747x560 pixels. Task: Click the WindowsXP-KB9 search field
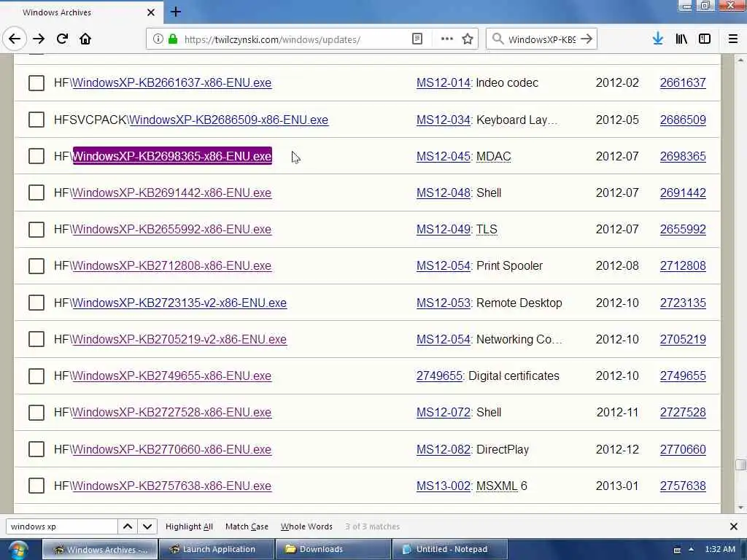542,39
